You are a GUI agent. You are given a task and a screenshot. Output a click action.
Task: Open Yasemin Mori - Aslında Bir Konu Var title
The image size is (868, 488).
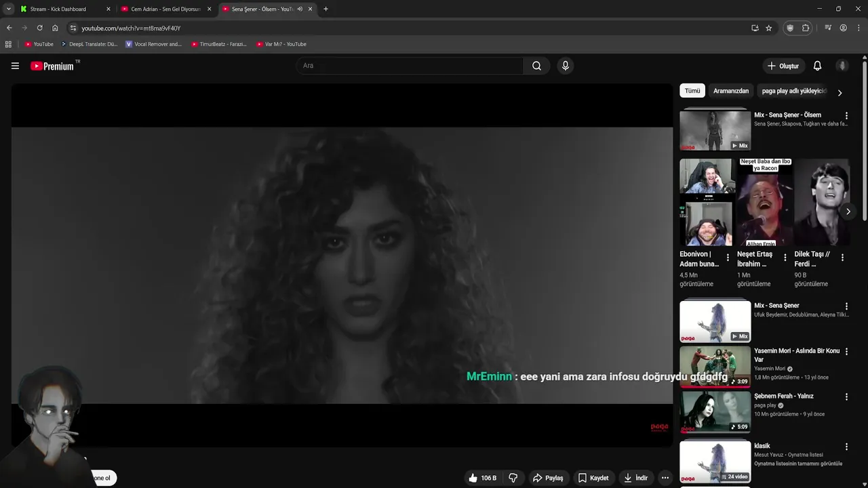pos(797,355)
